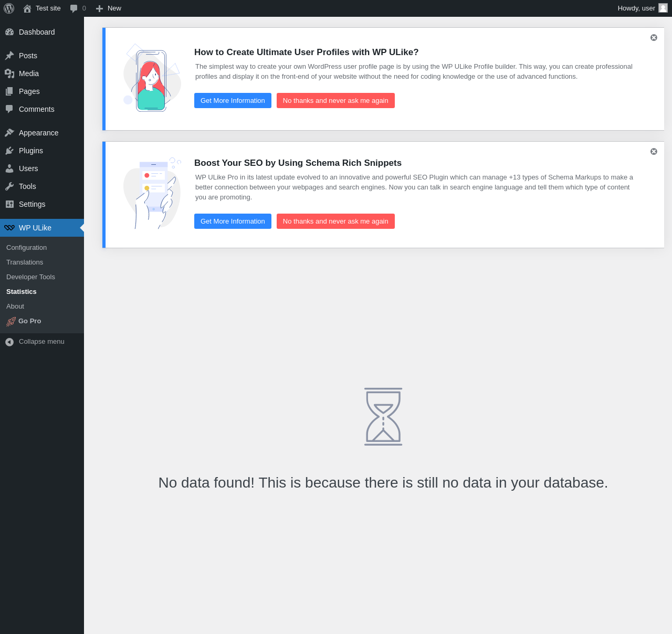672x634 pixels.
Task: Open WP ULike Configuration
Action: pos(42,248)
